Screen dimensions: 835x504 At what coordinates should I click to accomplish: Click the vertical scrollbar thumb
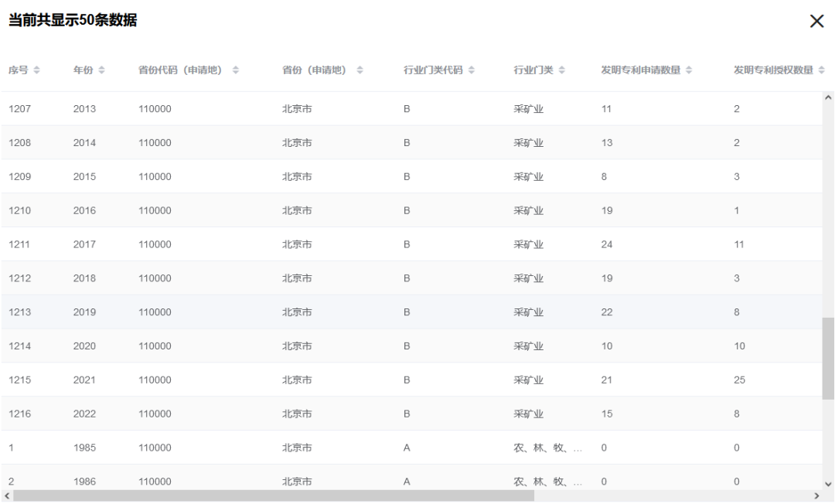point(828,358)
